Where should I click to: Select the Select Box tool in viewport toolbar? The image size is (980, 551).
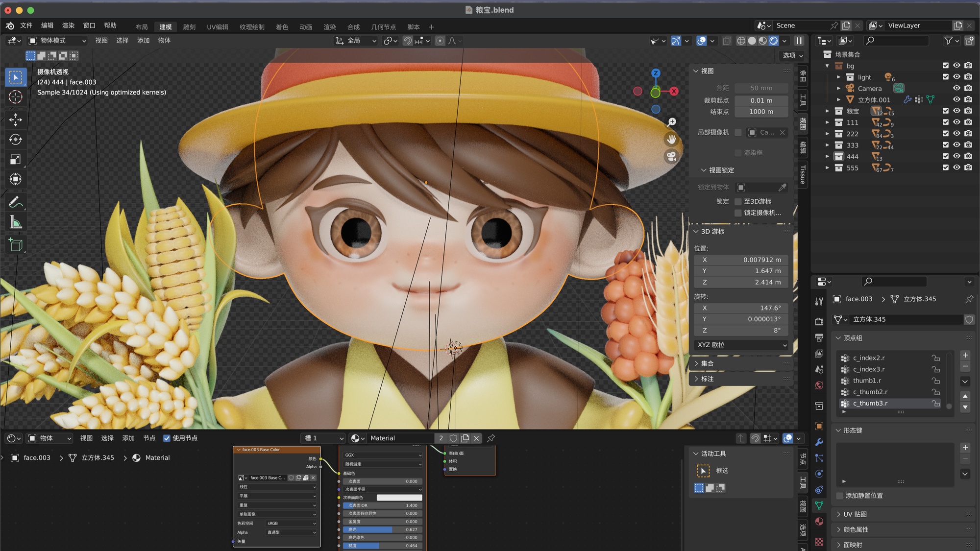(16, 77)
